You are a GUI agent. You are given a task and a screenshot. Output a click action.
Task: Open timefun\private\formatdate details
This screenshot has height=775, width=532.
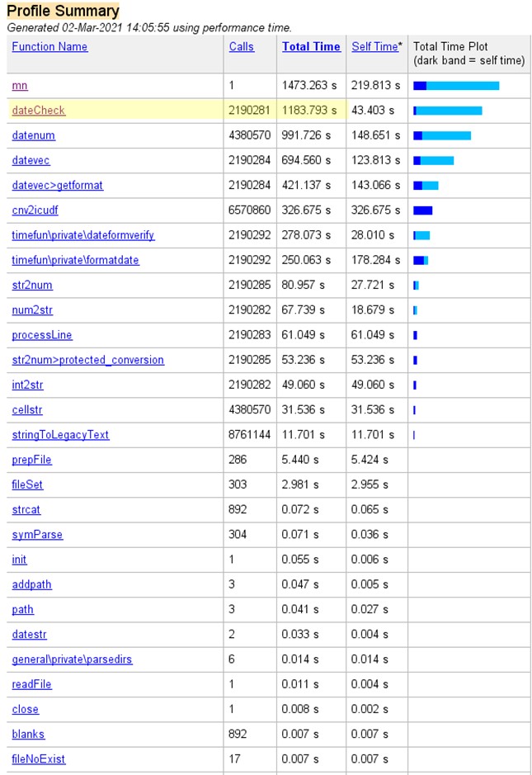click(x=76, y=260)
